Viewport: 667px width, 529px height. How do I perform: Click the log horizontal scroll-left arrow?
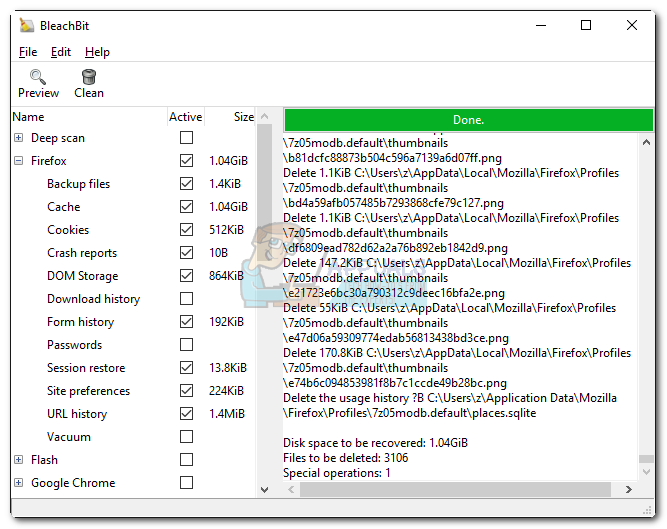click(x=291, y=489)
